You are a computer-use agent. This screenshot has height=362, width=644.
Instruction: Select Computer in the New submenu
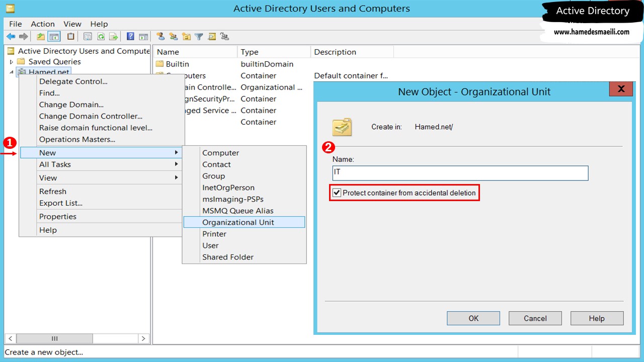(x=244, y=153)
